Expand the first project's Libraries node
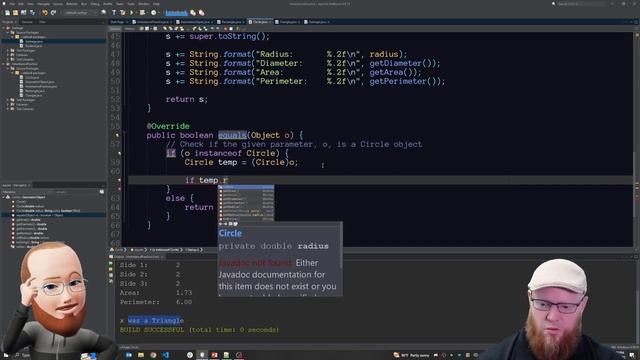The height and width of the screenshot is (360, 640). [x=7, y=55]
